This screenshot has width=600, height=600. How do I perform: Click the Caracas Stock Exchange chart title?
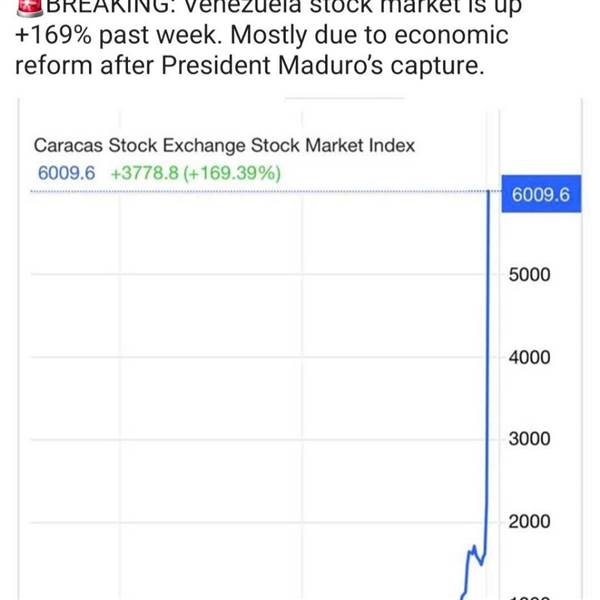pyautogui.click(x=224, y=145)
